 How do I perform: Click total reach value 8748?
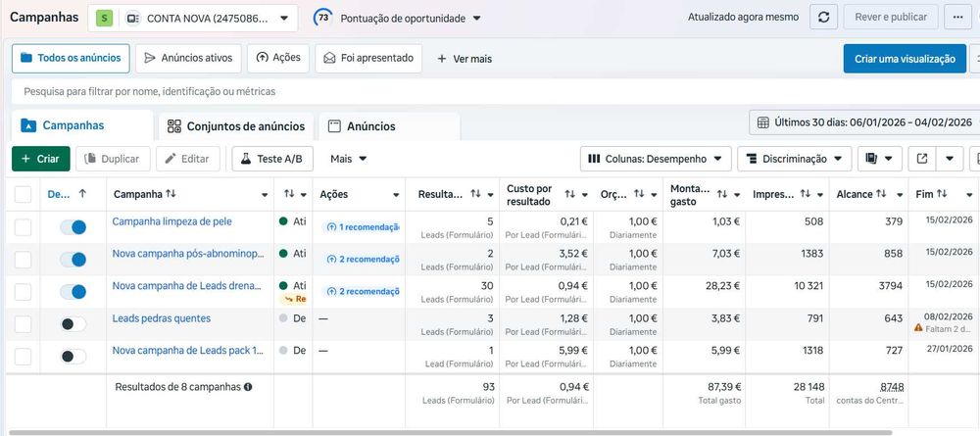[891, 387]
